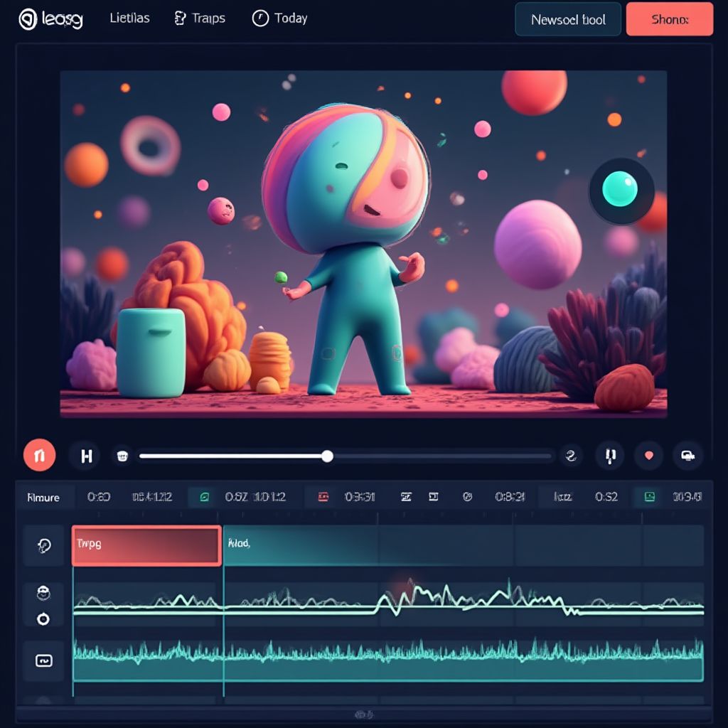
Task: Click the loop icon right of progress bar
Action: tap(569, 456)
